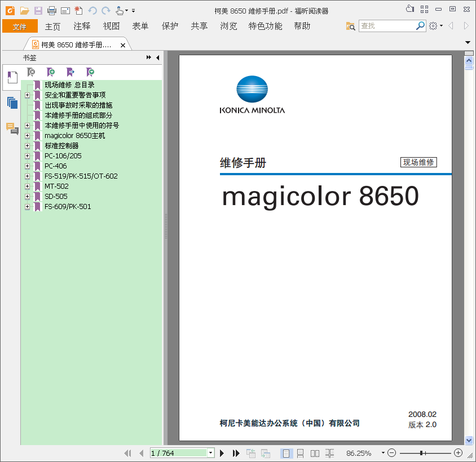476x462 pixels.
Task: Click the magnifier search button
Action: pos(420,26)
